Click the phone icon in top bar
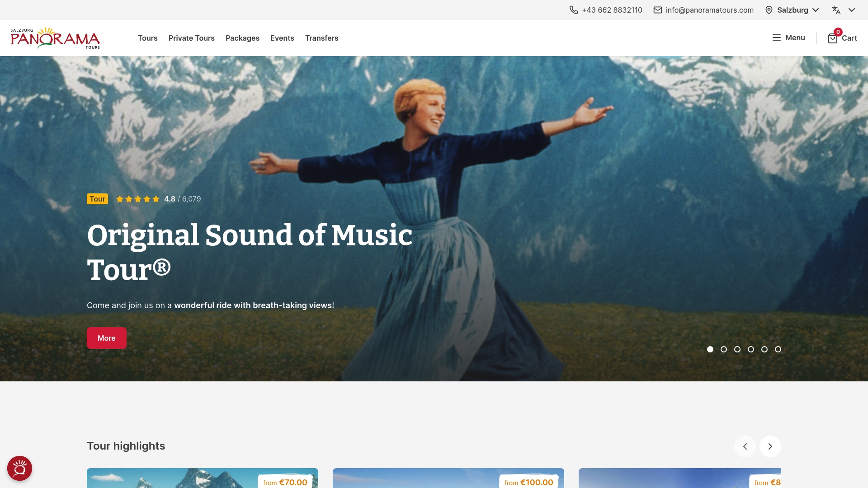 pyautogui.click(x=574, y=10)
